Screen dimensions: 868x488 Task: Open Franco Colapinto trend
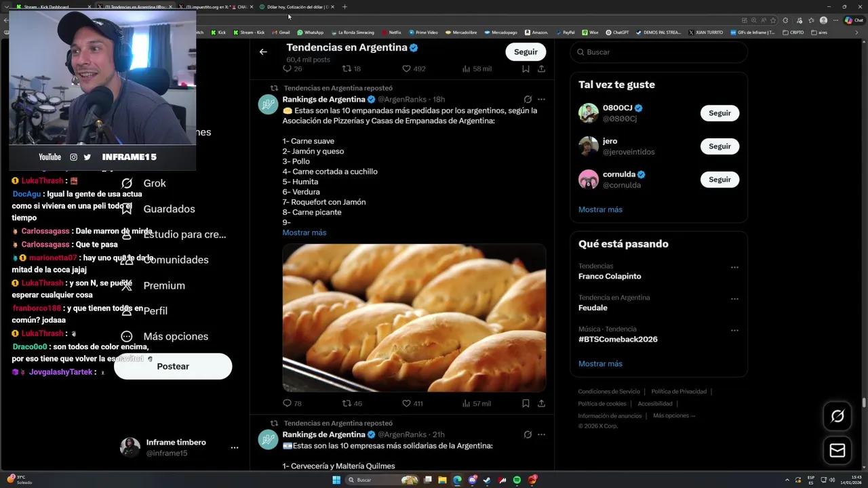pyautogui.click(x=610, y=277)
